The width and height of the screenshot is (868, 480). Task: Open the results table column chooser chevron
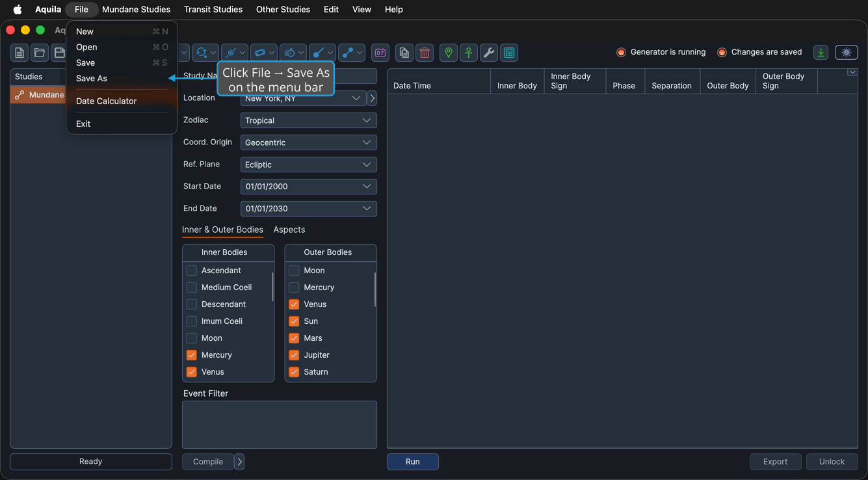852,72
